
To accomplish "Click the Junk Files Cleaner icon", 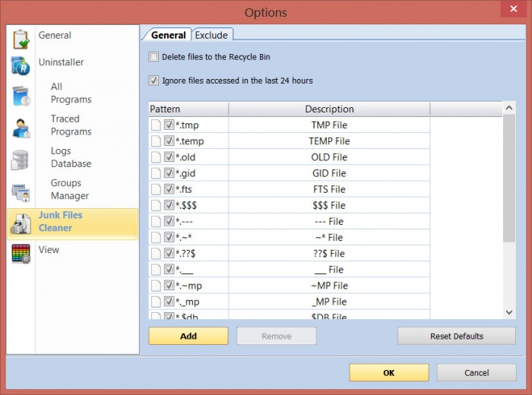I will (x=21, y=223).
